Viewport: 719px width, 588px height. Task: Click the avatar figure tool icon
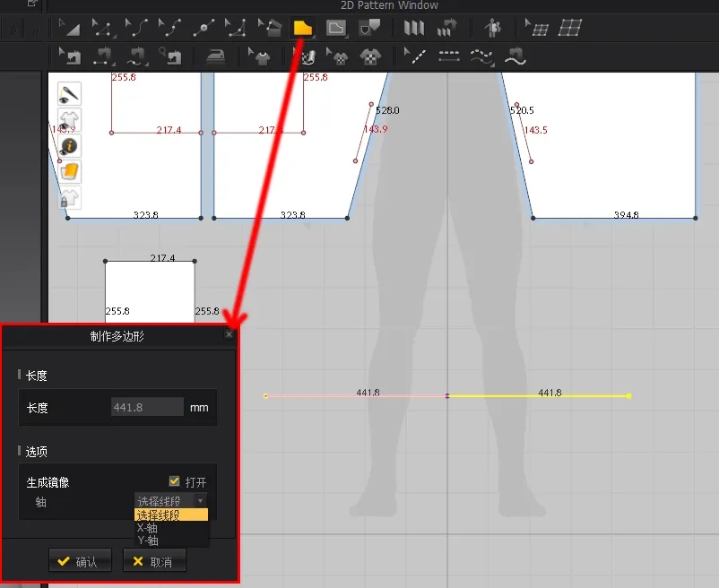pyautogui.click(x=492, y=28)
